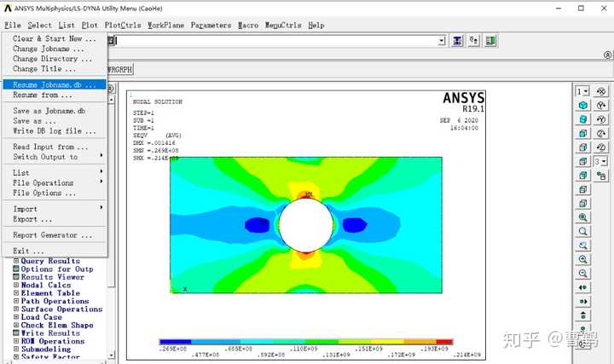Expand the Nodal Calcs tree node
This screenshot has height=364, width=614.
16,285
